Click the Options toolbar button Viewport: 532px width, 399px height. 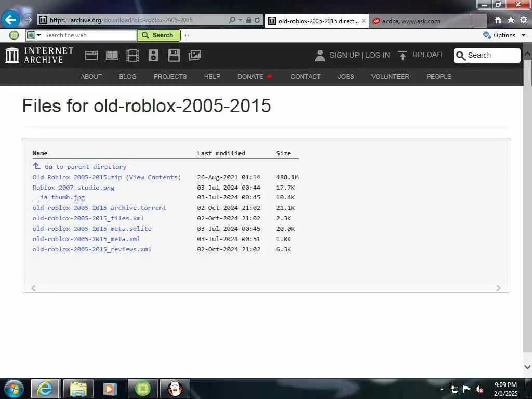(504, 35)
